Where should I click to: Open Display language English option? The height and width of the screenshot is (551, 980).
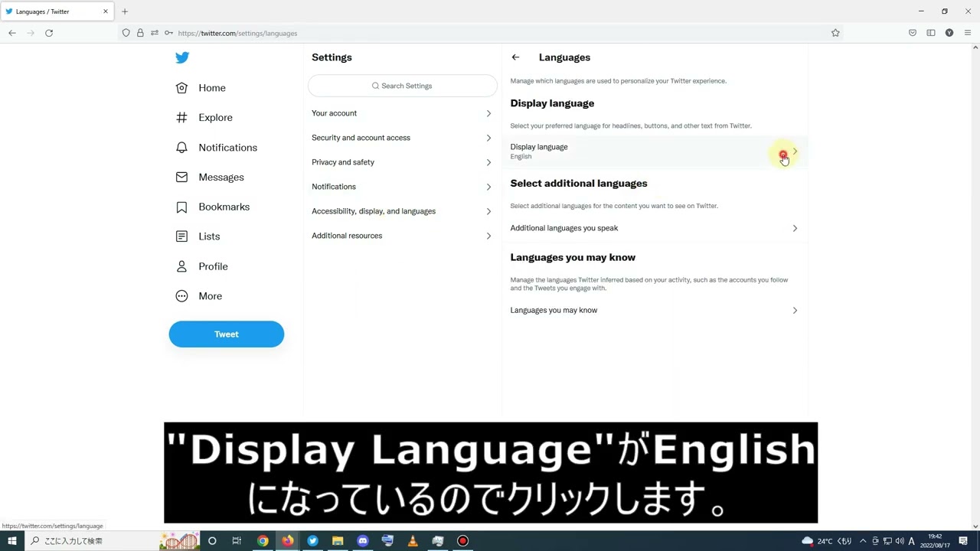click(655, 152)
